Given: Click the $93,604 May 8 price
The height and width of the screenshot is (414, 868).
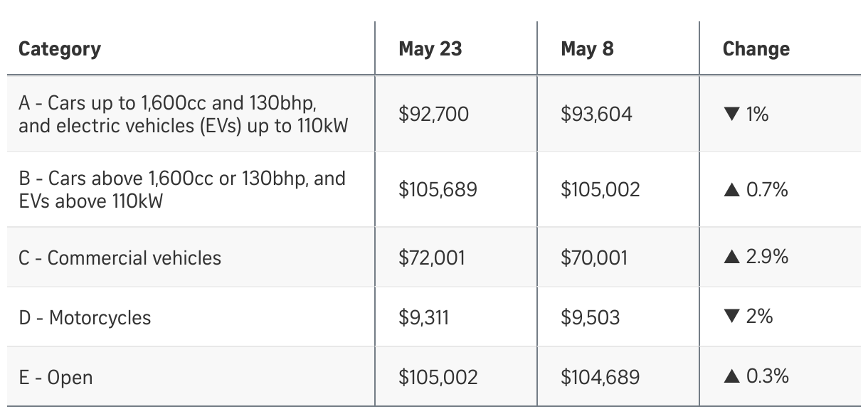Looking at the screenshot, I should click(x=596, y=115).
